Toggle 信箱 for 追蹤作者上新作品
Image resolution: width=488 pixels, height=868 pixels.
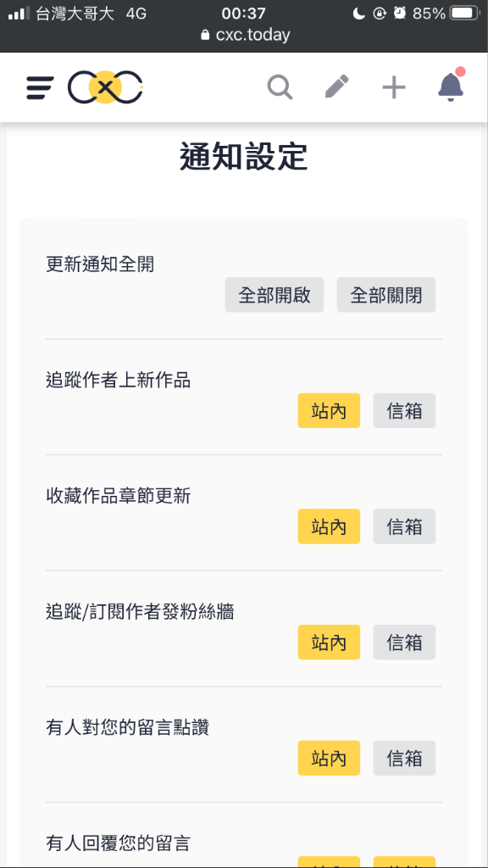pyautogui.click(x=404, y=411)
